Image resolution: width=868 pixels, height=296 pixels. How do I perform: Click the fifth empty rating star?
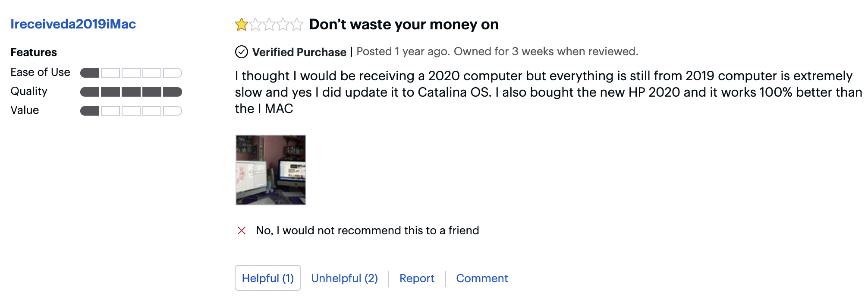coord(297,25)
